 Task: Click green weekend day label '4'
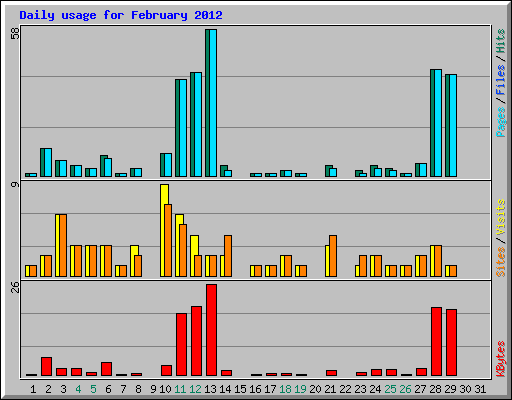point(78,389)
